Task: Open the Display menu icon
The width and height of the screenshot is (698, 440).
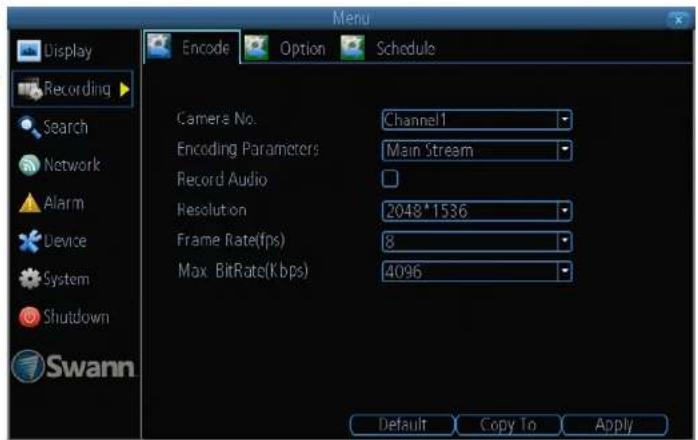Action: coord(29,51)
